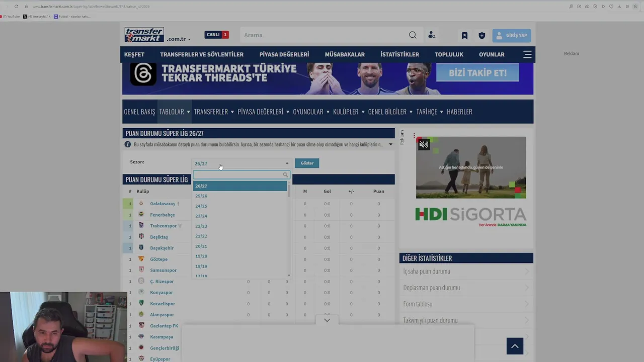This screenshot has height=362, width=644.
Task: Click the Gaziantep FK club crest
Action: 141,325
